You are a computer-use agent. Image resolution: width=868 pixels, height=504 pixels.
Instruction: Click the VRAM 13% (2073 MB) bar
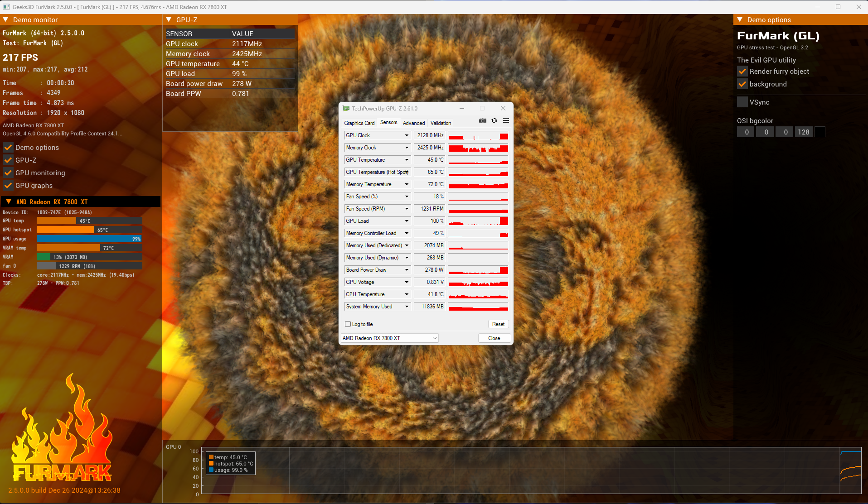89,257
